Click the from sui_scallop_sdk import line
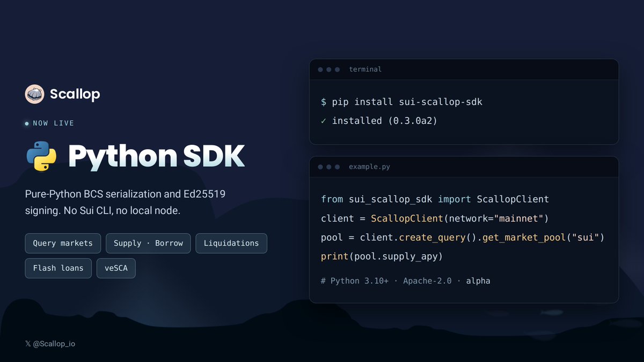The width and height of the screenshot is (644, 362). (435, 199)
